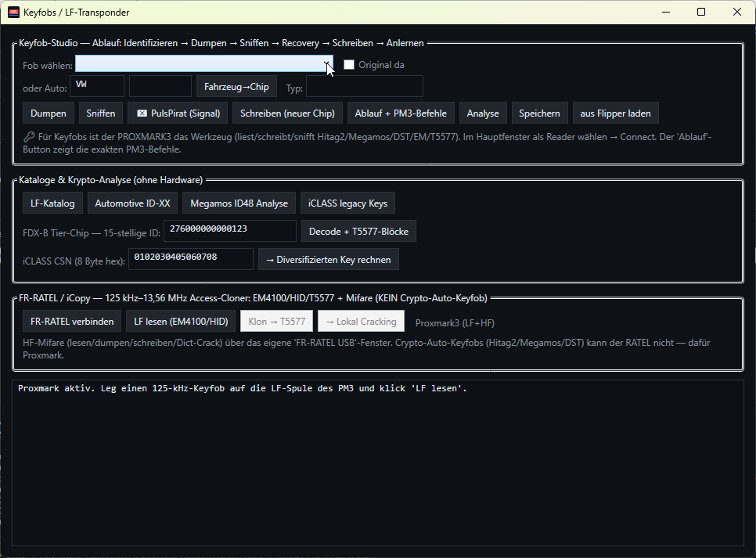Open the LF-Katalog
The image size is (756, 558).
(x=52, y=203)
